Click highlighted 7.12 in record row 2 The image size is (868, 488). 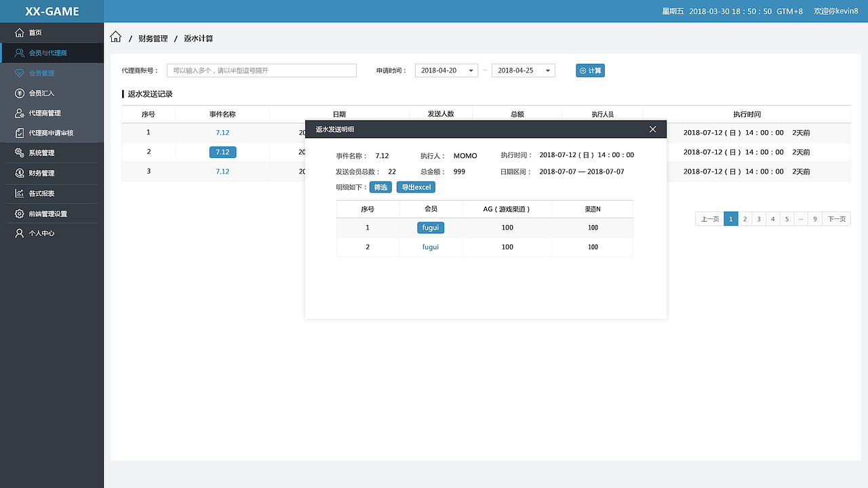(x=222, y=152)
